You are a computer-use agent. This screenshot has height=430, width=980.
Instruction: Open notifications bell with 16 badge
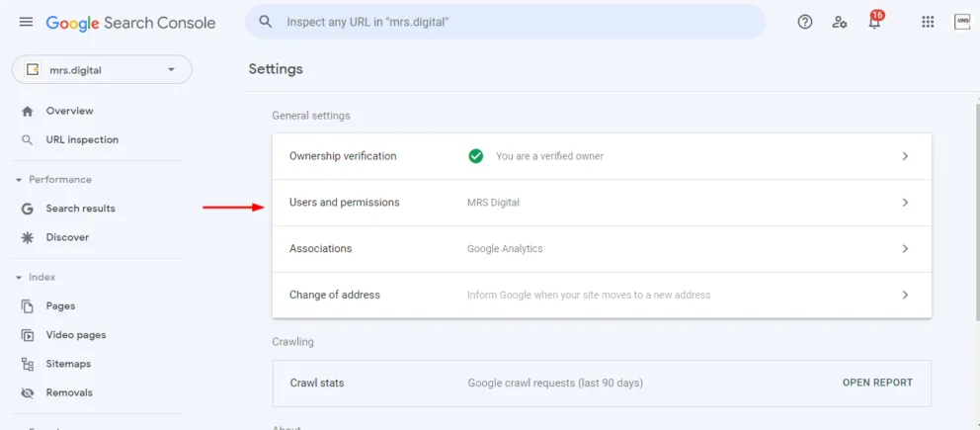click(874, 22)
